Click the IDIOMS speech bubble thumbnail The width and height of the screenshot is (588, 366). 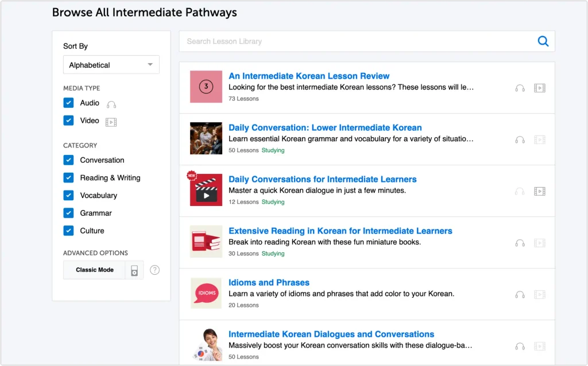tap(206, 293)
